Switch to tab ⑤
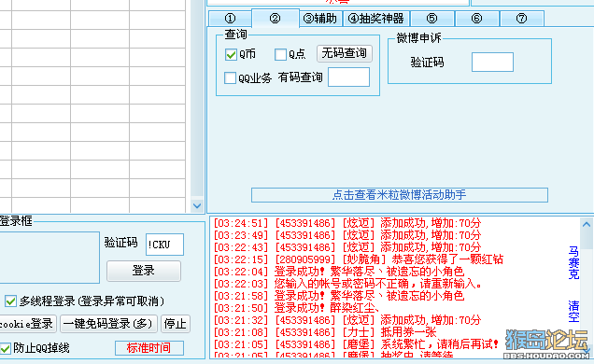The image size is (594, 364). [431, 19]
